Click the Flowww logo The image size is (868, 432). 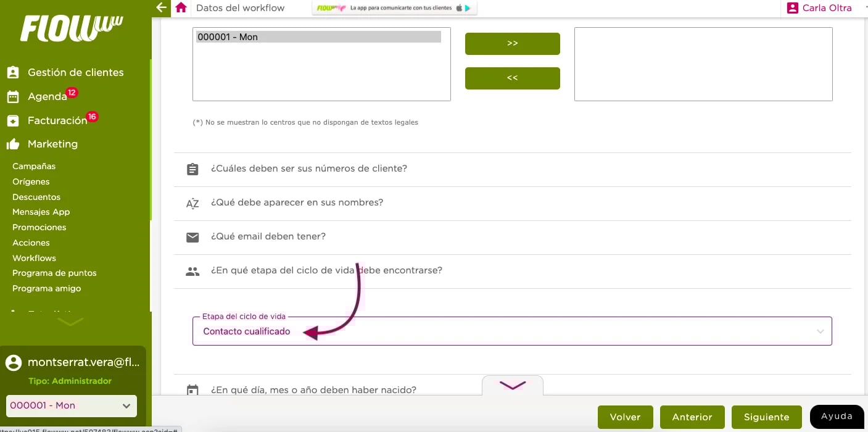click(72, 28)
